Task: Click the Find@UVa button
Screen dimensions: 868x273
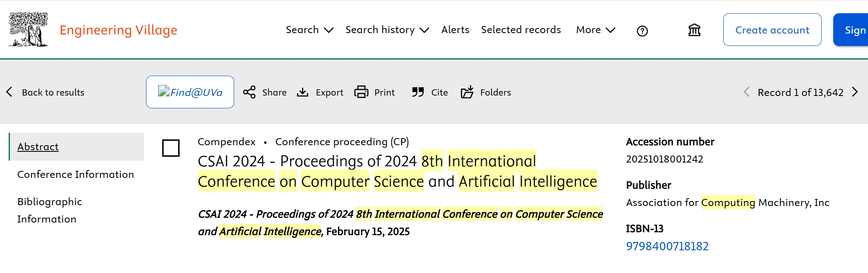Action: click(x=190, y=92)
